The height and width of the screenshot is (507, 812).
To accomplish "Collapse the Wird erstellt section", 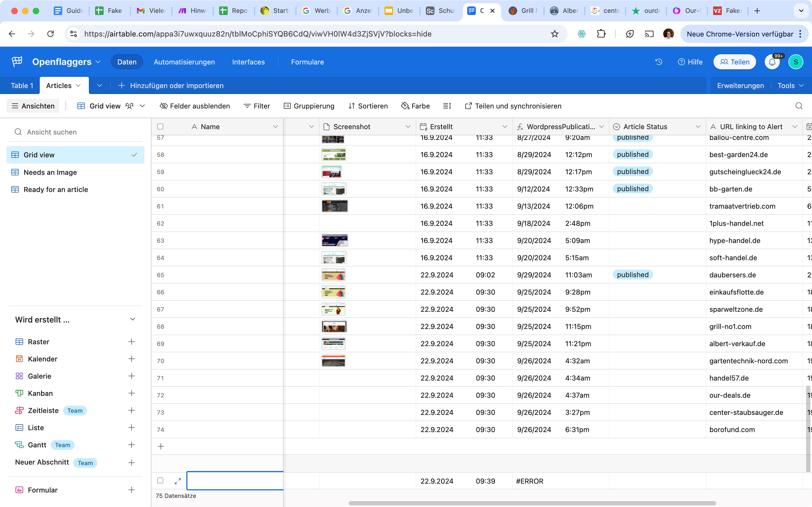I will point(132,319).
